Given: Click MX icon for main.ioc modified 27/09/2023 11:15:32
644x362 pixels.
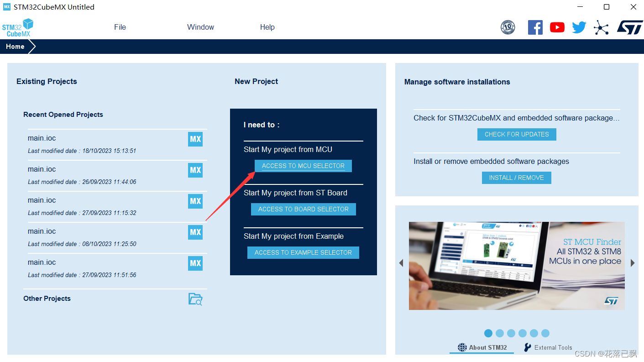Looking at the screenshot, I should (x=195, y=201).
